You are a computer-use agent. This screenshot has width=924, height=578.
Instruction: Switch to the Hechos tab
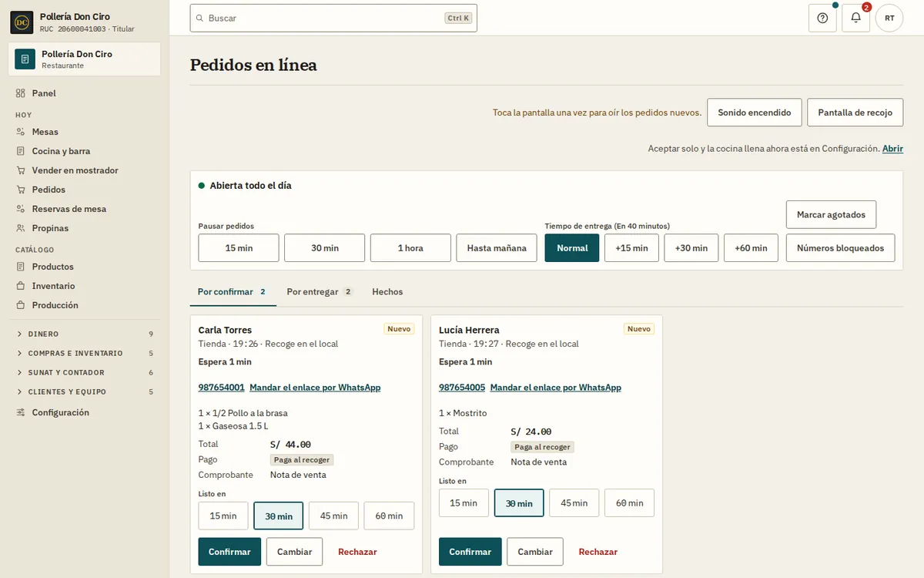387,292
